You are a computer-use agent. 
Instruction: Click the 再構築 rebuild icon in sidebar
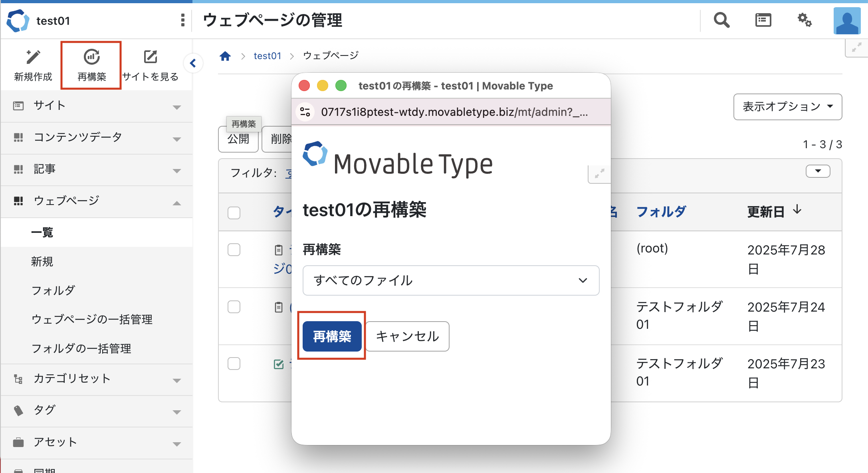point(91,57)
